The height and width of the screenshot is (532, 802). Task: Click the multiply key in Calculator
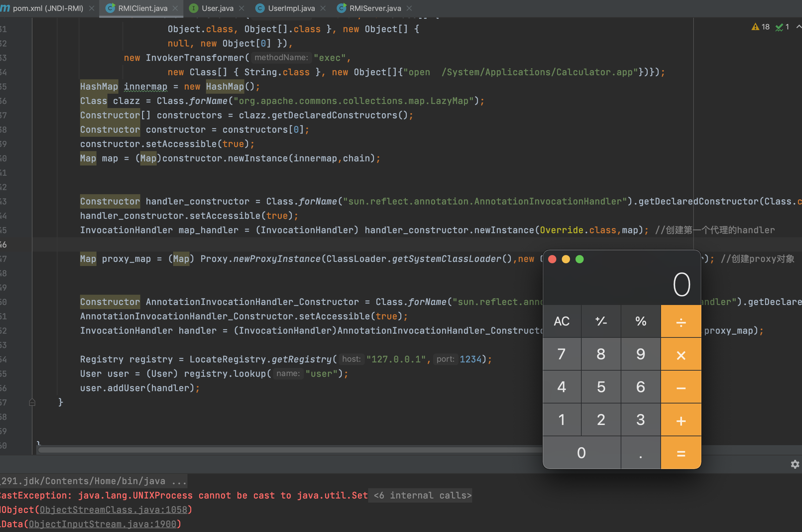coord(681,354)
